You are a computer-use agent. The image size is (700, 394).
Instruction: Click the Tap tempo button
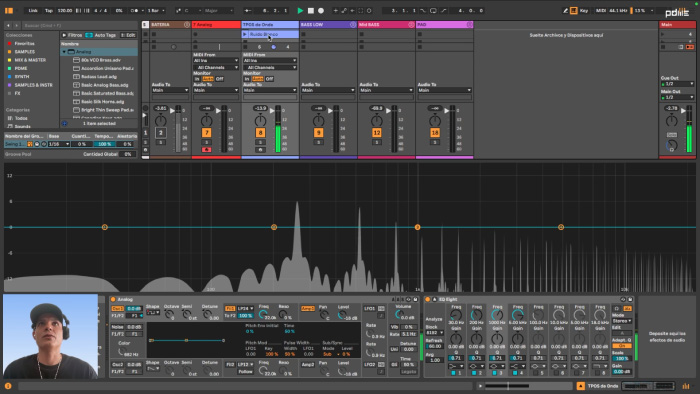49,10
